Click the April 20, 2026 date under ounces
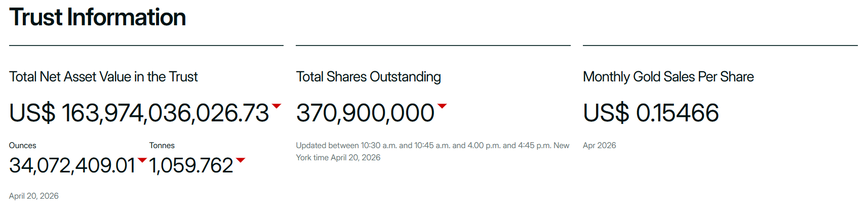The image size is (868, 224). coord(34,196)
